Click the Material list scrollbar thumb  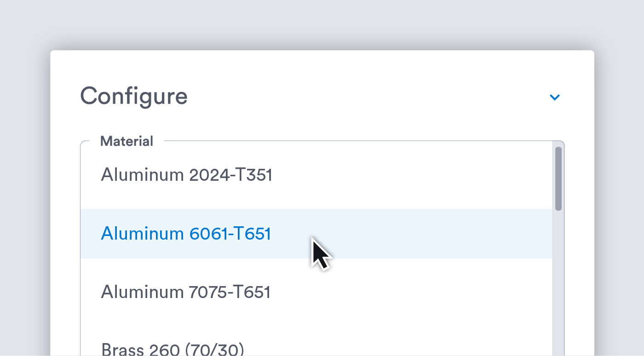pyautogui.click(x=558, y=178)
